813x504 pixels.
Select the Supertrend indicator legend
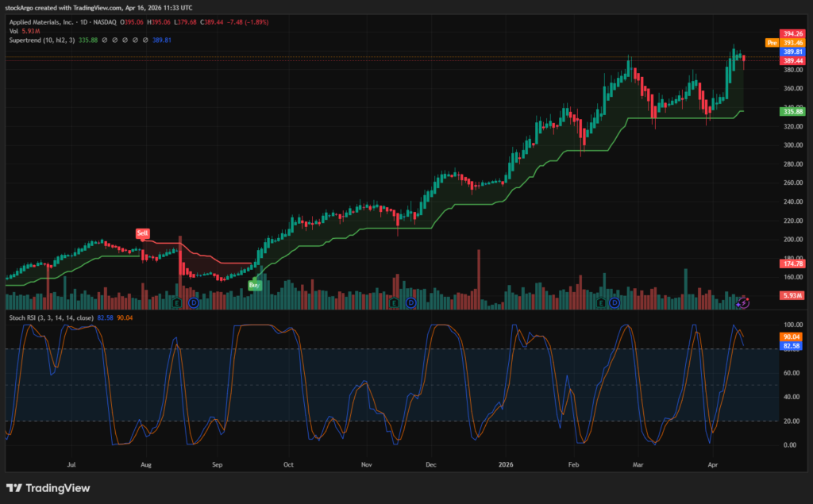coord(44,40)
